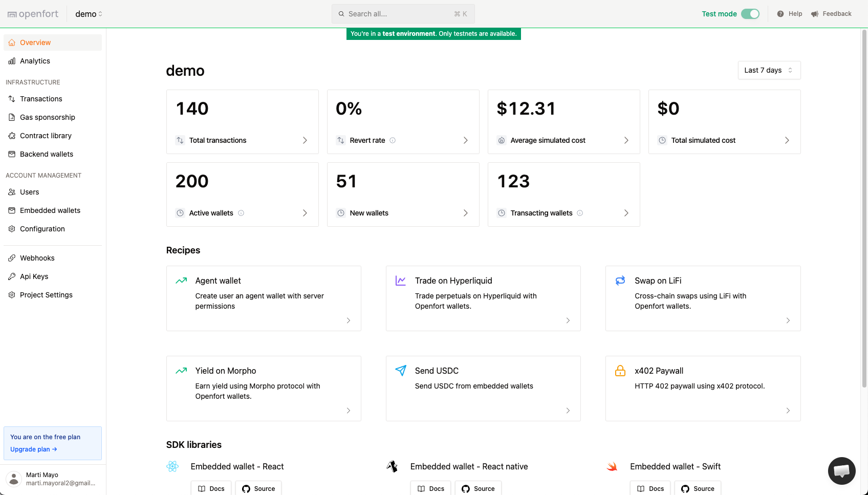Click the Upgrade plan link
The width and height of the screenshot is (868, 495).
click(x=33, y=449)
